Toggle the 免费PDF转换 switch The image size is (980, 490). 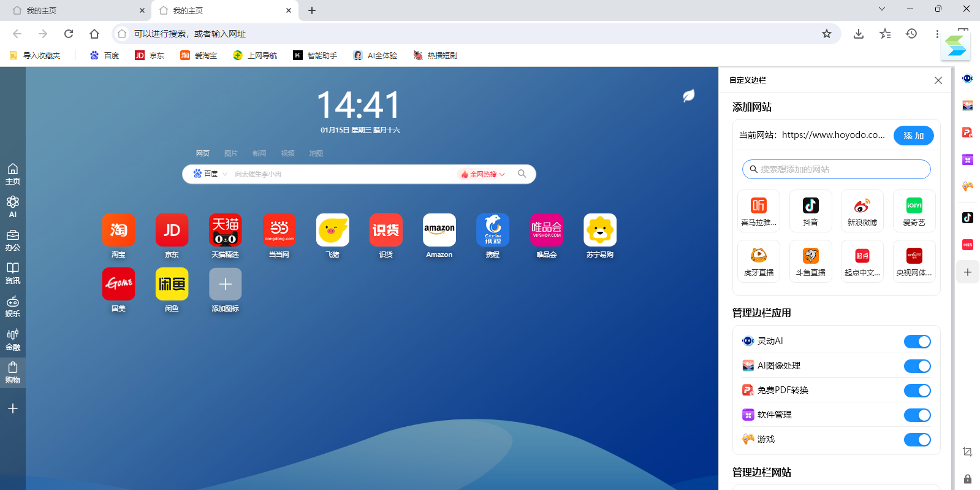(x=917, y=391)
